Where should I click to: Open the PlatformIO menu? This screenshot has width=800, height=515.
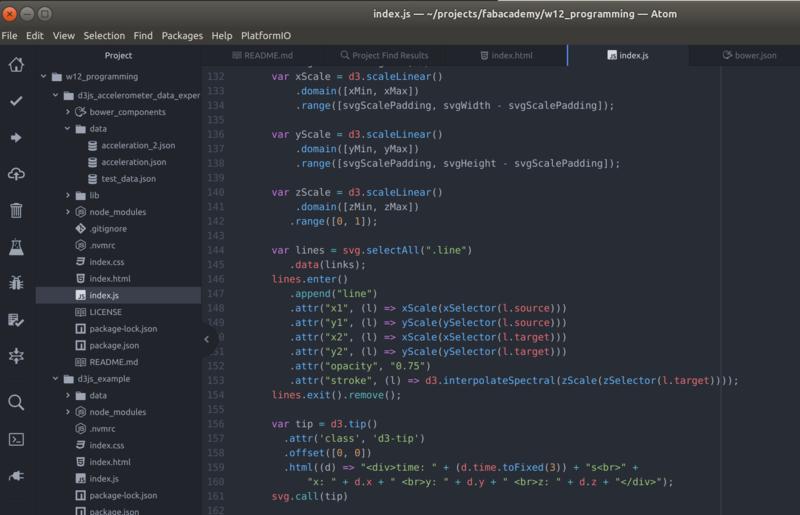(266, 36)
